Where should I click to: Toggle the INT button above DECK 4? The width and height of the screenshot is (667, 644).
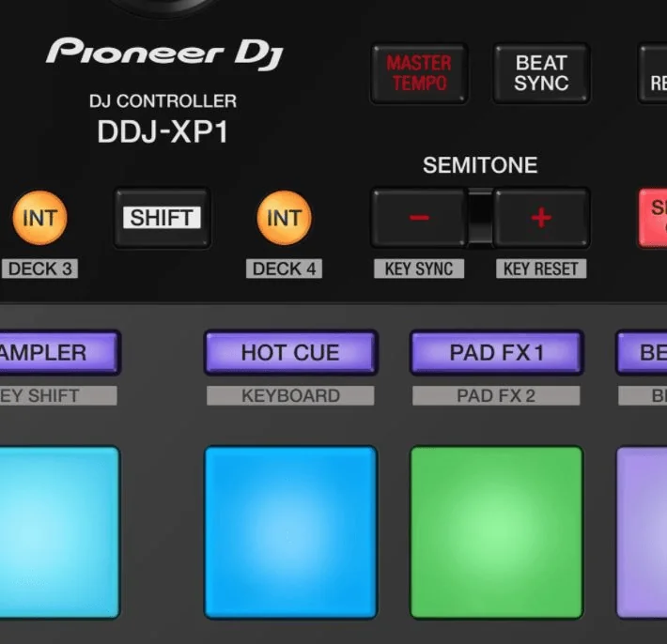click(284, 218)
